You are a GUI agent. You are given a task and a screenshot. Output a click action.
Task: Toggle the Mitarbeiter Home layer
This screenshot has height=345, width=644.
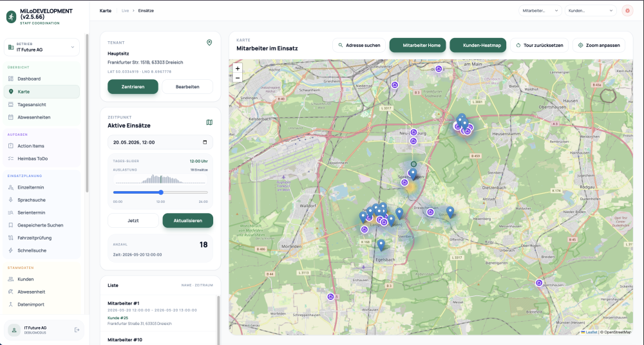click(x=417, y=45)
